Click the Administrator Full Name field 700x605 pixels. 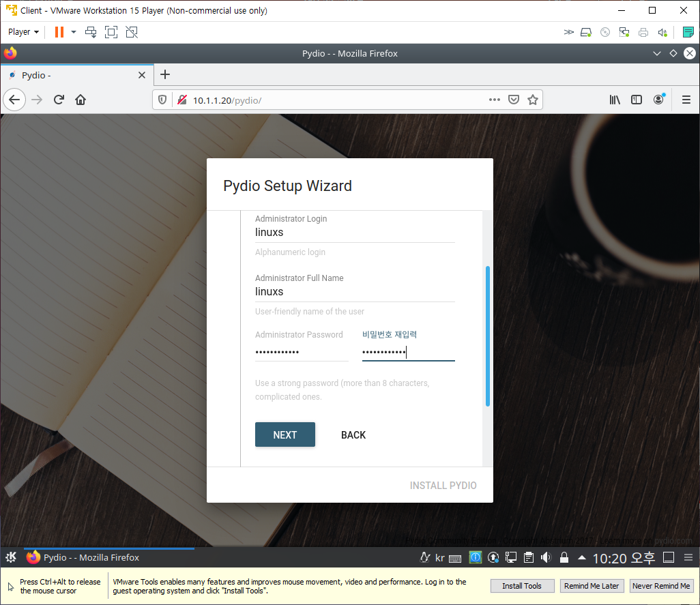point(355,292)
